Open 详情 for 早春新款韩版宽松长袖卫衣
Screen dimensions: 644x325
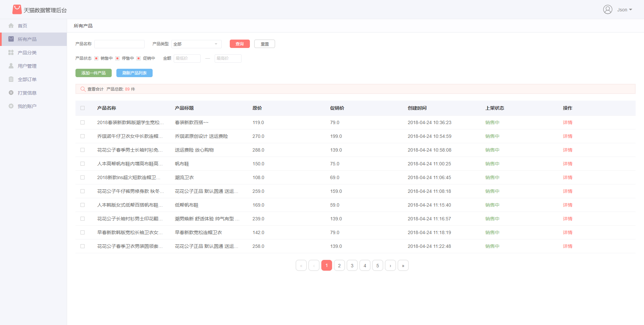point(568,232)
